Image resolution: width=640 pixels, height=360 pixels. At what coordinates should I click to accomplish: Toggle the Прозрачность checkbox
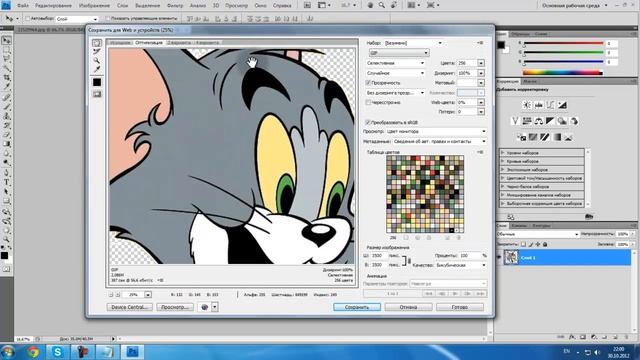[x=368, y=83]
